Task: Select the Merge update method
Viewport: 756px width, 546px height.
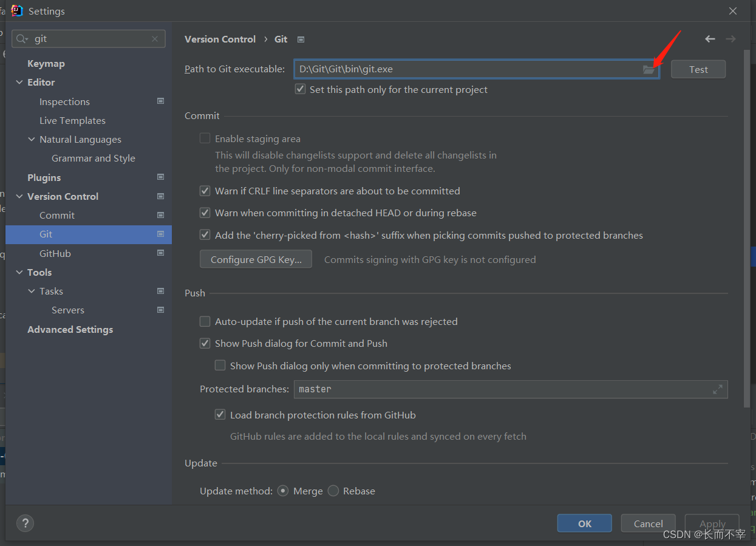Action: point(283,491)
